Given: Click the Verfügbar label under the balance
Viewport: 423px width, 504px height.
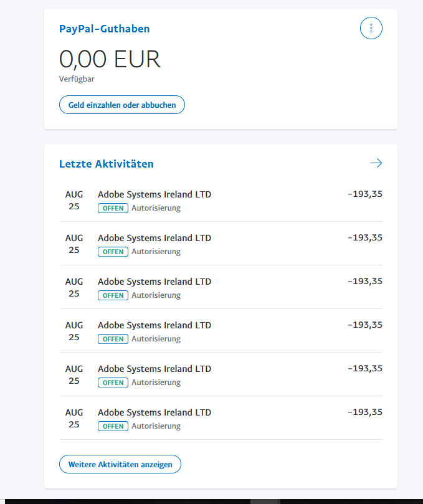Looking at the screenshot, I should [x=77, y=79].
